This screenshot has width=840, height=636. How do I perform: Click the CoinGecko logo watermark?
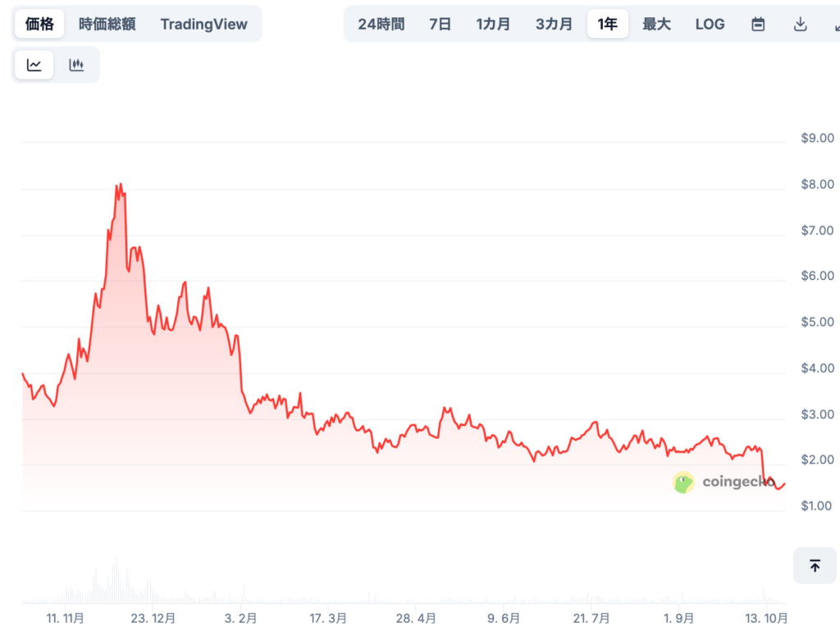724,483
